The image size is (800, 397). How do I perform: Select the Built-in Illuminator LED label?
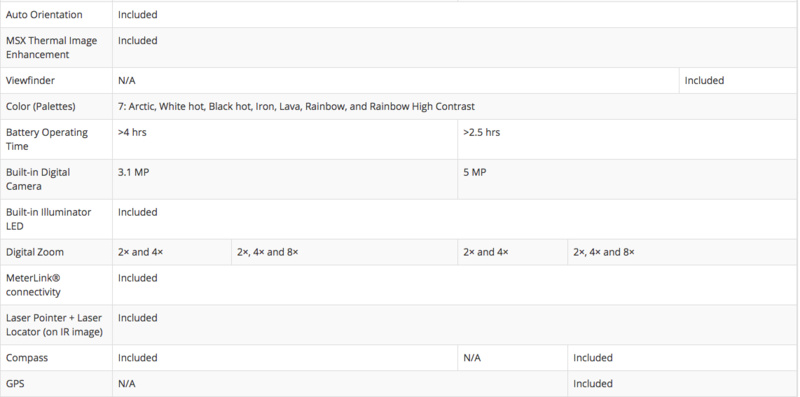pos(48,219)
